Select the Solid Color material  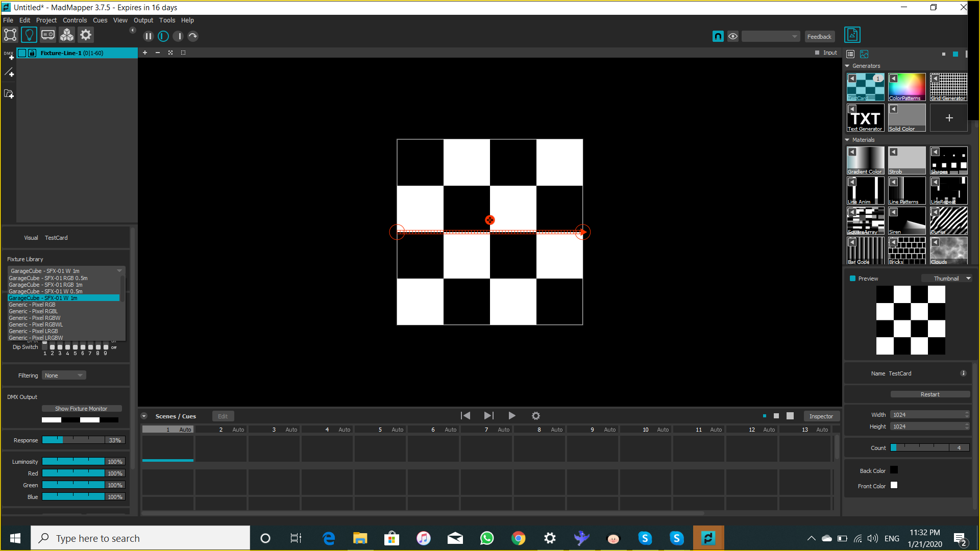[x=906, y=118]
